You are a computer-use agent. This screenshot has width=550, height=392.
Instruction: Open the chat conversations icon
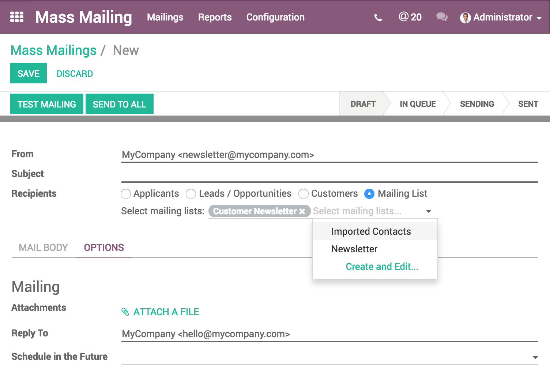(x=442, y=17)
